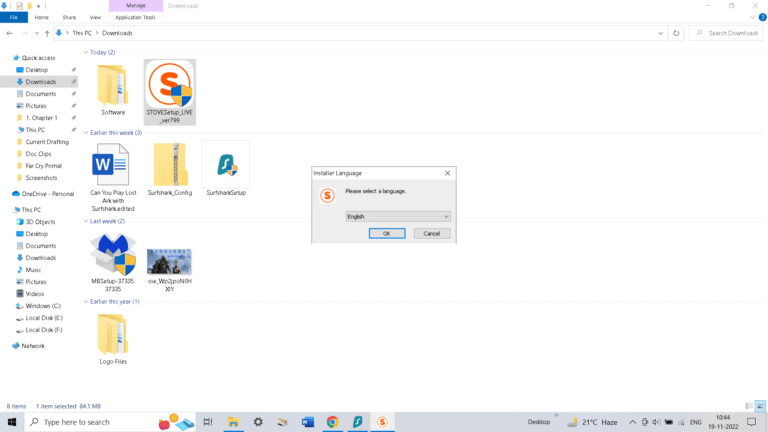Screen dimensions: 768x432
Task: Expand the ribbon chevron
Action: pos(752,17)
